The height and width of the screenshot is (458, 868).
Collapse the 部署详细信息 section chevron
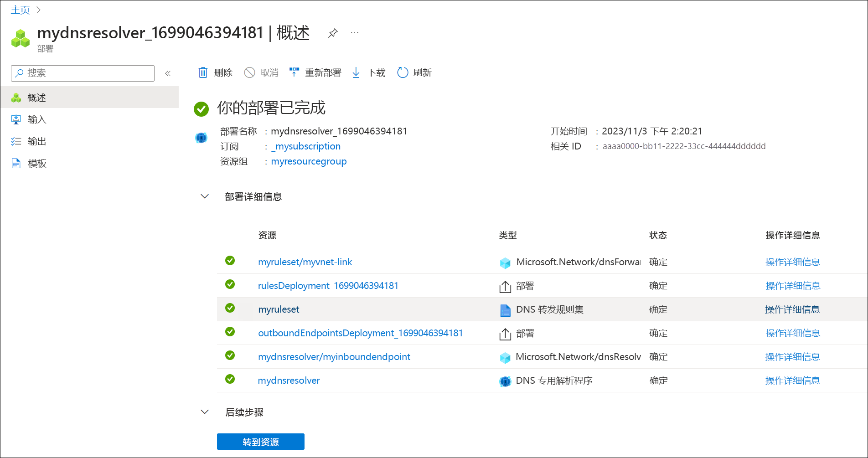pyautogui.click(x=205, y=196)
